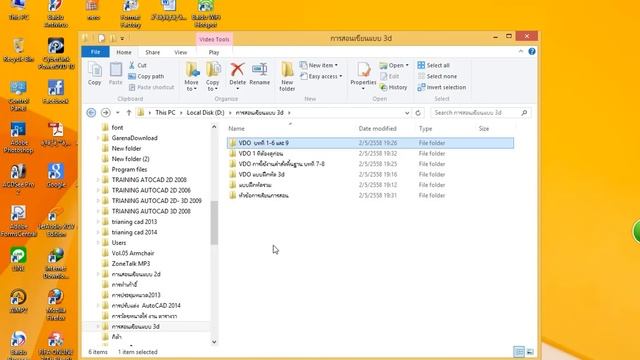Click the Back navigation arrow

point(91,113)
